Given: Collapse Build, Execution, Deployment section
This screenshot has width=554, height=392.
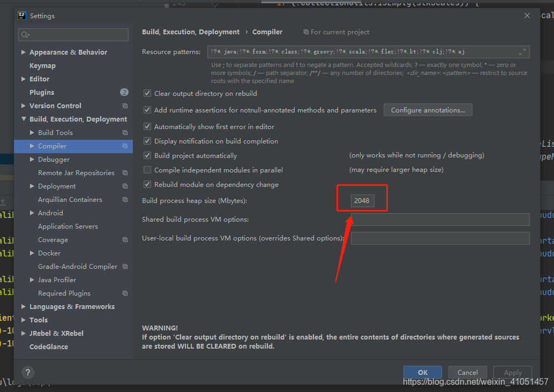Looking at the screenshot, I should (24, 119).
